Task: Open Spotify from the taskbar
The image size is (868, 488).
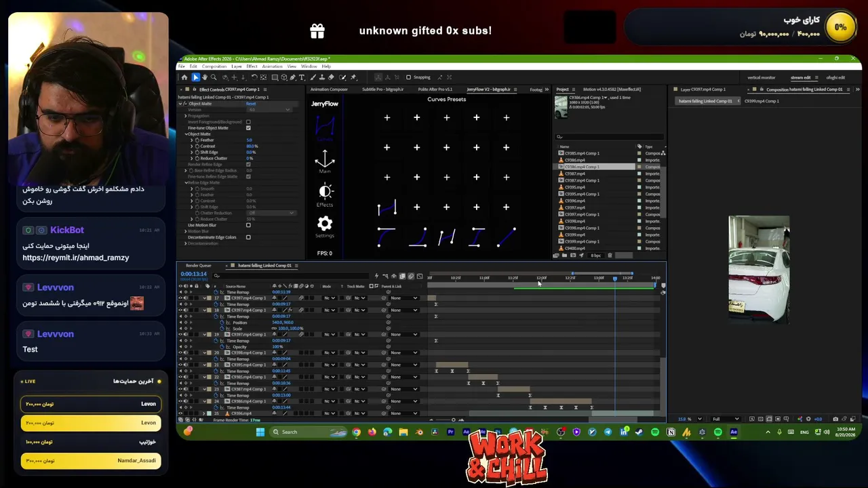Action: tap(654, 432)
